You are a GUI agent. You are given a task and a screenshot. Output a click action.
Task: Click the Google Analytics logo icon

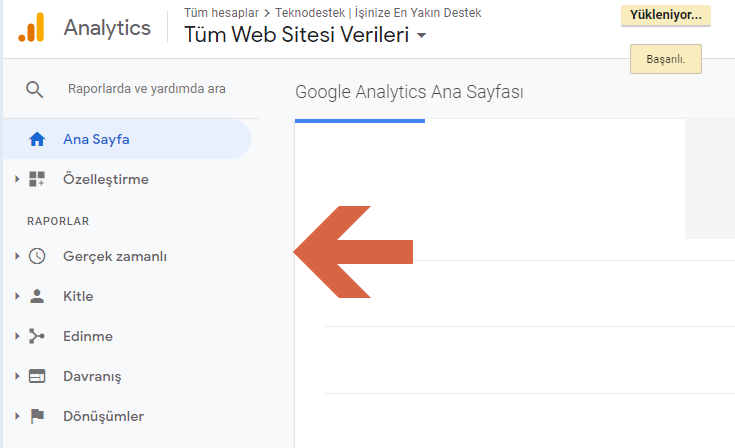pos(31,27)
